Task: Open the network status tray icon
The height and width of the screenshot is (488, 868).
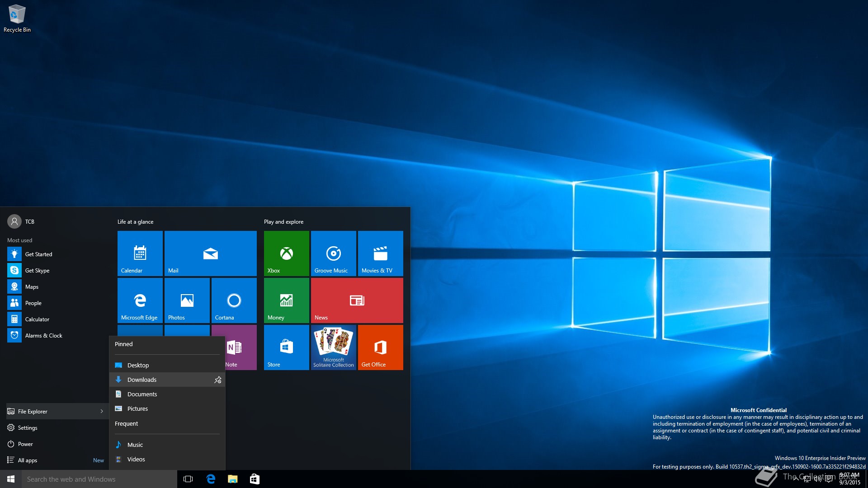Action: (807, 479)
